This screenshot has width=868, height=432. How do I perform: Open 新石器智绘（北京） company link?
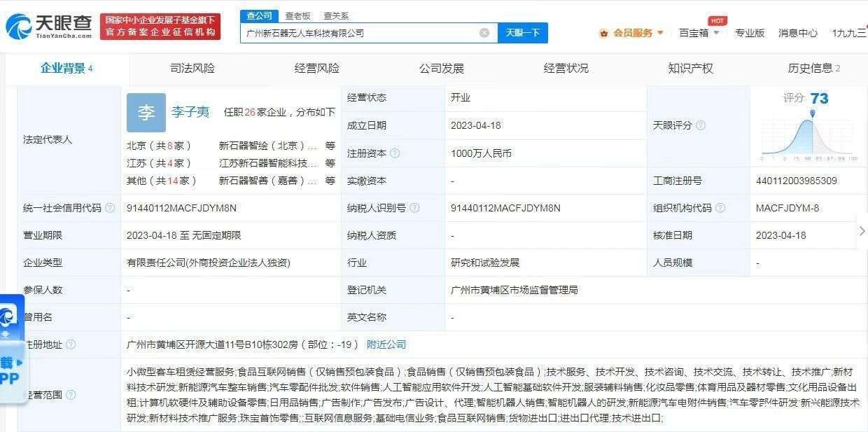coord(268,146)
